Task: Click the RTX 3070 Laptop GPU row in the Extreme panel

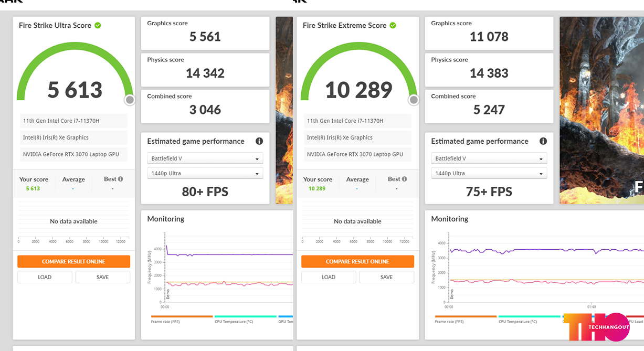Action: click(x=357, y=154)
